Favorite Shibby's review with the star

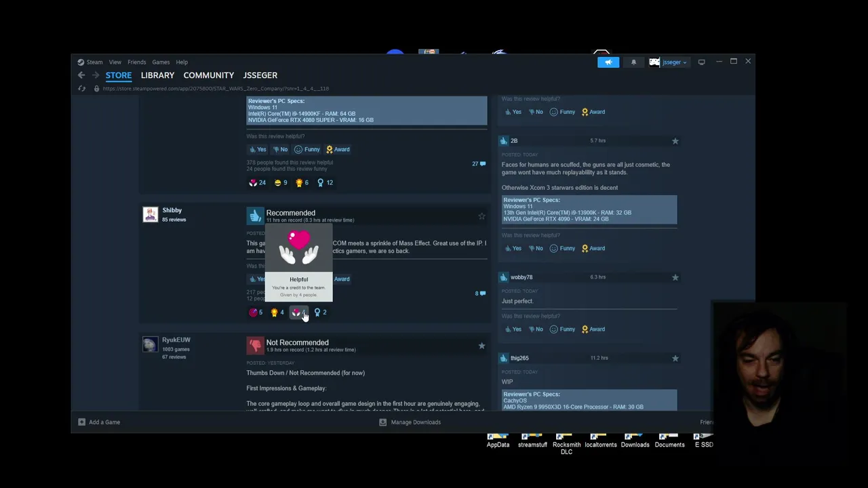pos(481,216)
